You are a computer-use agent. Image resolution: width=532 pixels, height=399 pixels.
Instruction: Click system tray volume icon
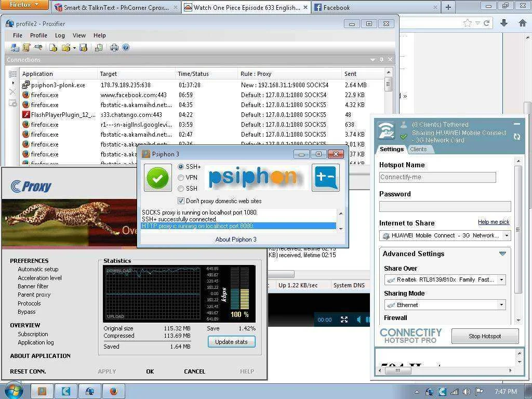click(x=467, y=392)
